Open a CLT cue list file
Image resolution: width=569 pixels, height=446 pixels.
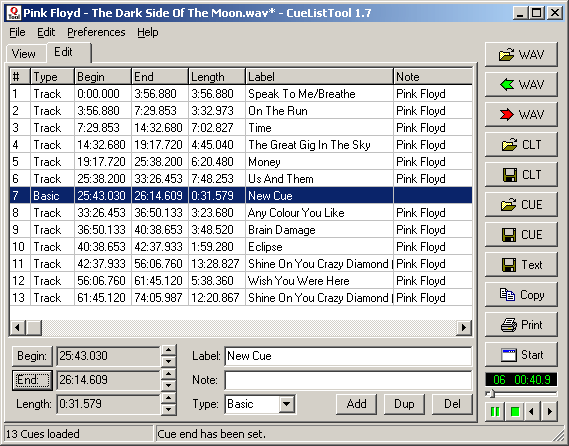[521, 145]
